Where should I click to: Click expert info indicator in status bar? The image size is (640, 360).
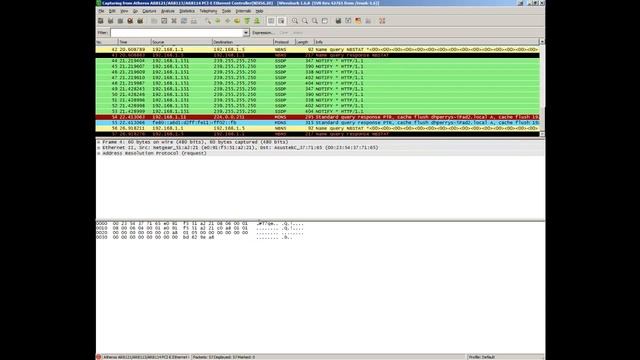98,357
